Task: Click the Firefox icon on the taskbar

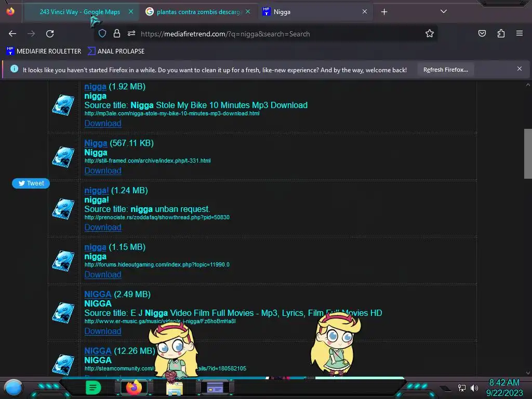Action: pyautogui.click(x=134, y=388)
